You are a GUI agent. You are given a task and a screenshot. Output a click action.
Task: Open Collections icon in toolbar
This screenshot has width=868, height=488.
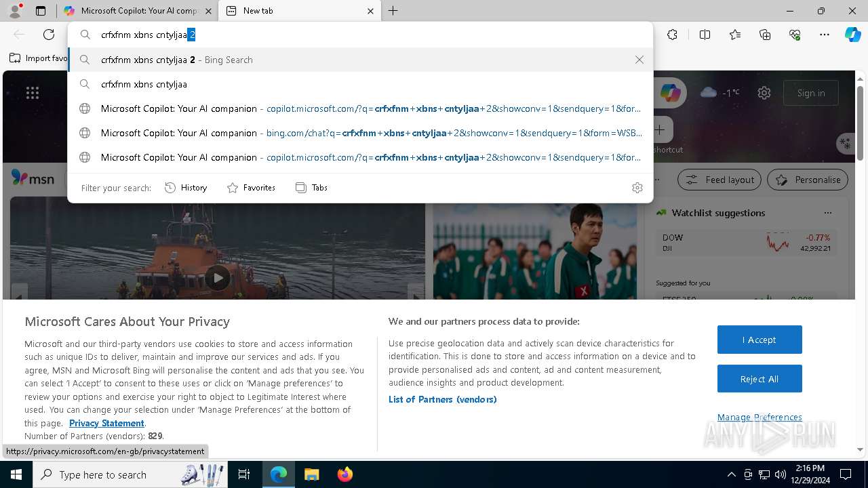tap(765, 35)
